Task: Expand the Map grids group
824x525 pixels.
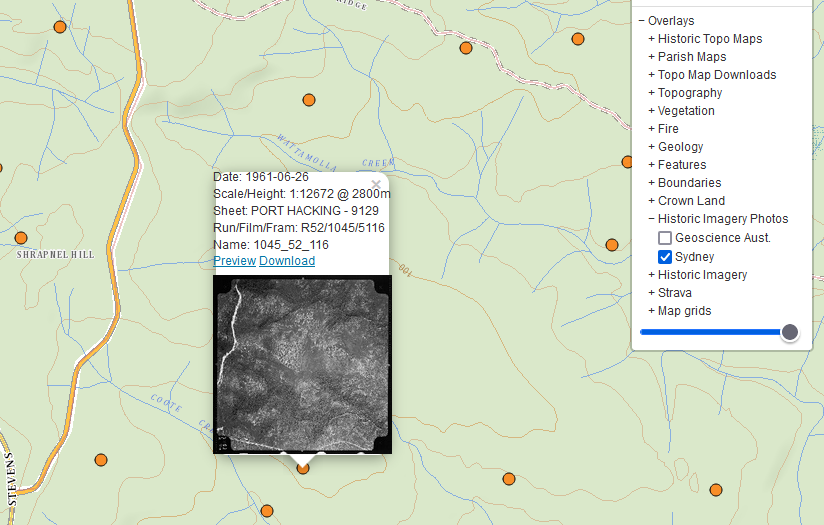Action: tap(652, 311)
